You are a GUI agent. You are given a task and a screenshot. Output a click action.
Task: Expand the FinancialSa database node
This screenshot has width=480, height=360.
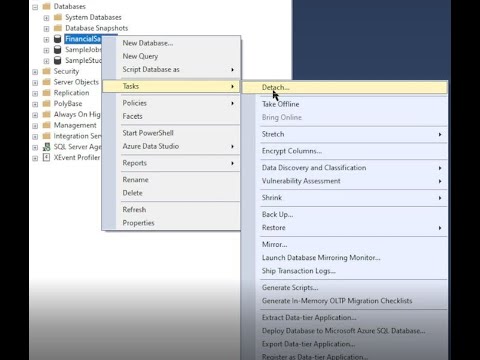46,39
